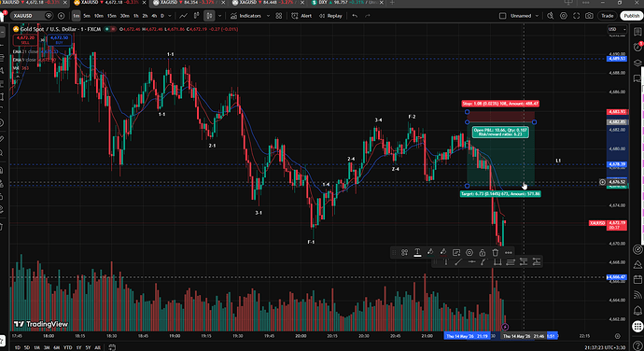
Task: Open the Indicators dialog
Action: click(245, 16)
